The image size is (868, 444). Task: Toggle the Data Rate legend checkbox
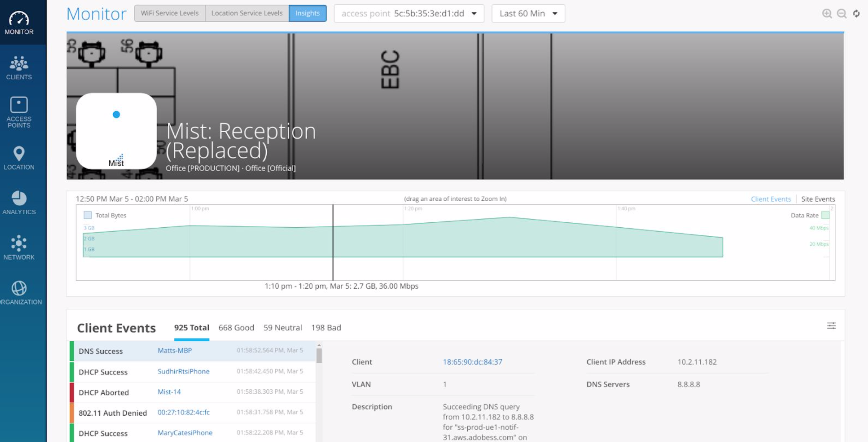tap(825, 215)
